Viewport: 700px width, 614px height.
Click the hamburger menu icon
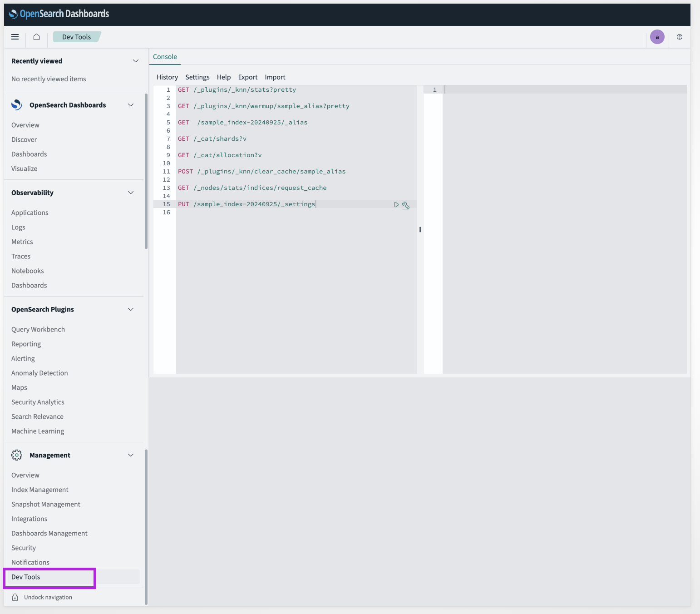[x=15, y=37]
